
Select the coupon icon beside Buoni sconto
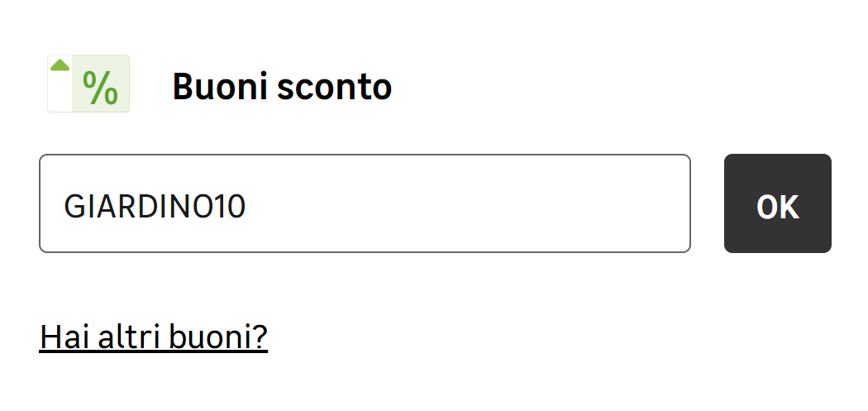[x=88, y=84]
